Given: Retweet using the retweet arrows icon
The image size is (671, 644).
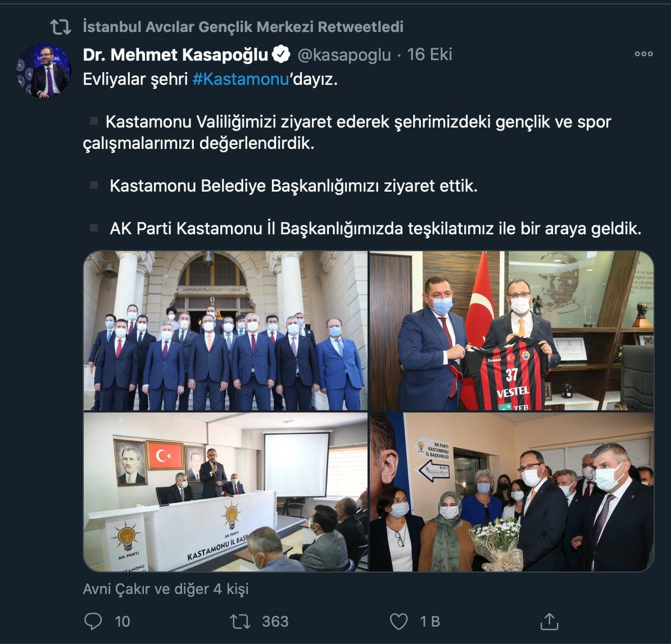Looking at the screenshot, I should (x=240, y=622).
